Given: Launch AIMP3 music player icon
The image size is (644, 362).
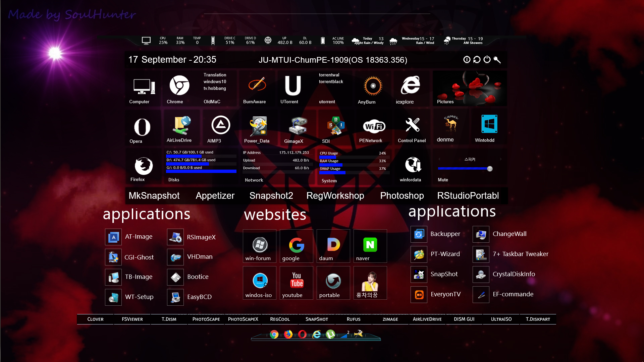Looking at the screenshot, I should coord(221,125).
